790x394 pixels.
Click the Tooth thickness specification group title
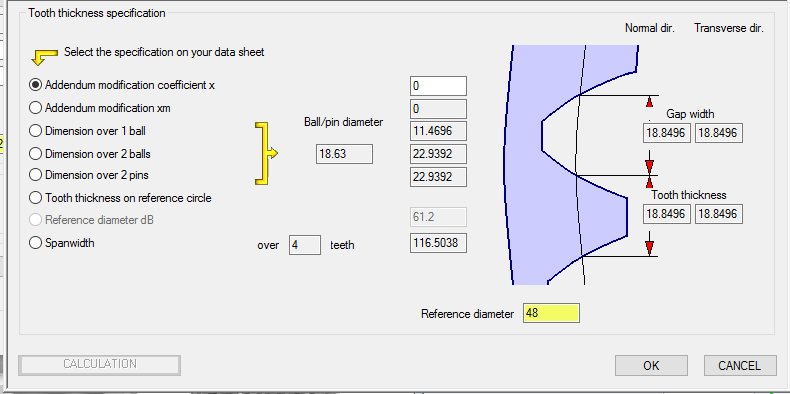[x=97, y=13]
